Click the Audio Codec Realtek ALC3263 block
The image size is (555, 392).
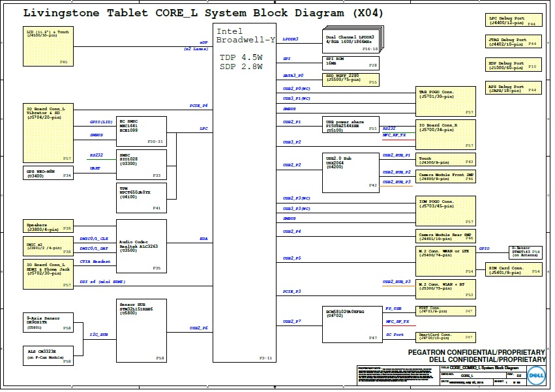click(x=142, y=246)
